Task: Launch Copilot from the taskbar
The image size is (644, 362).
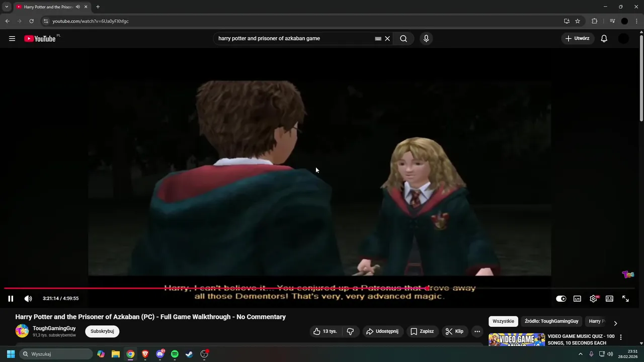Action: click(101, 354)
